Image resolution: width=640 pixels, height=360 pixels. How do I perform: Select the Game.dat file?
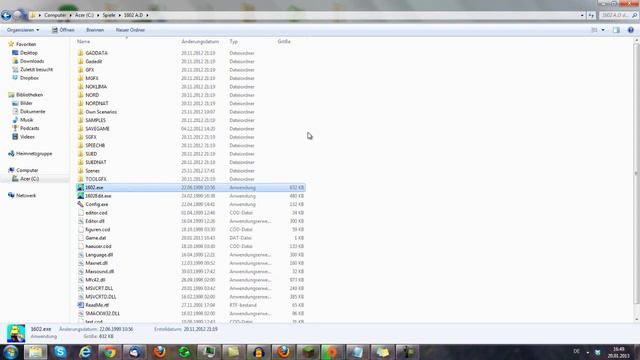tap(96, 238)
